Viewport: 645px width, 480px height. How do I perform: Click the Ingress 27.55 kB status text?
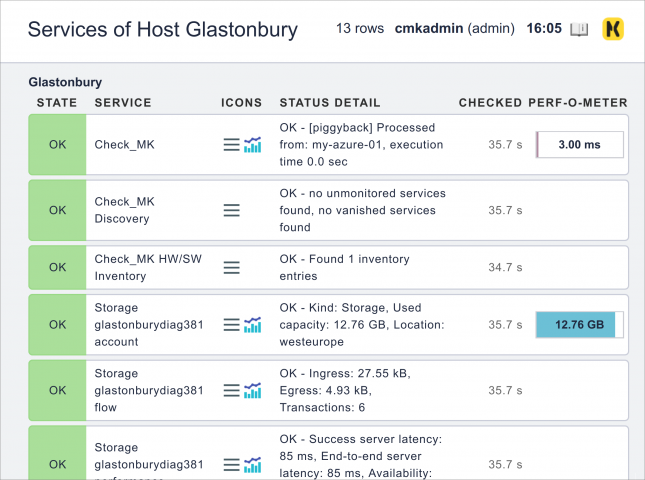[345, 390]
